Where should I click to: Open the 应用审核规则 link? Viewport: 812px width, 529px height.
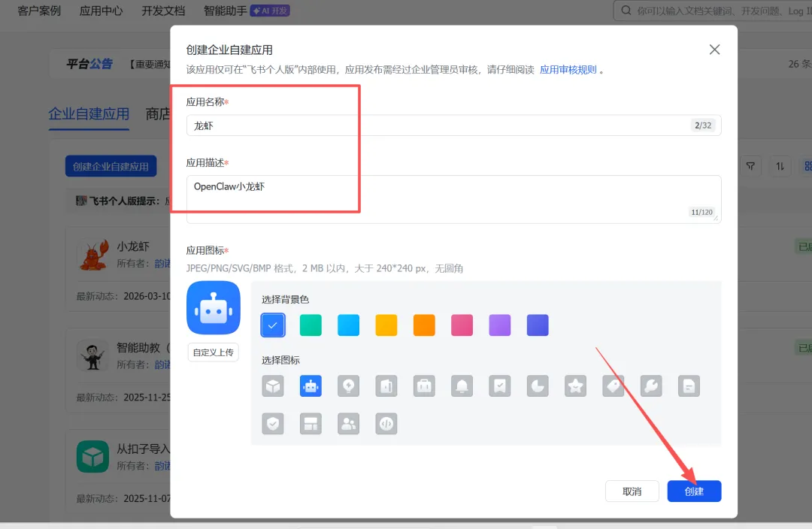(568, 70)
